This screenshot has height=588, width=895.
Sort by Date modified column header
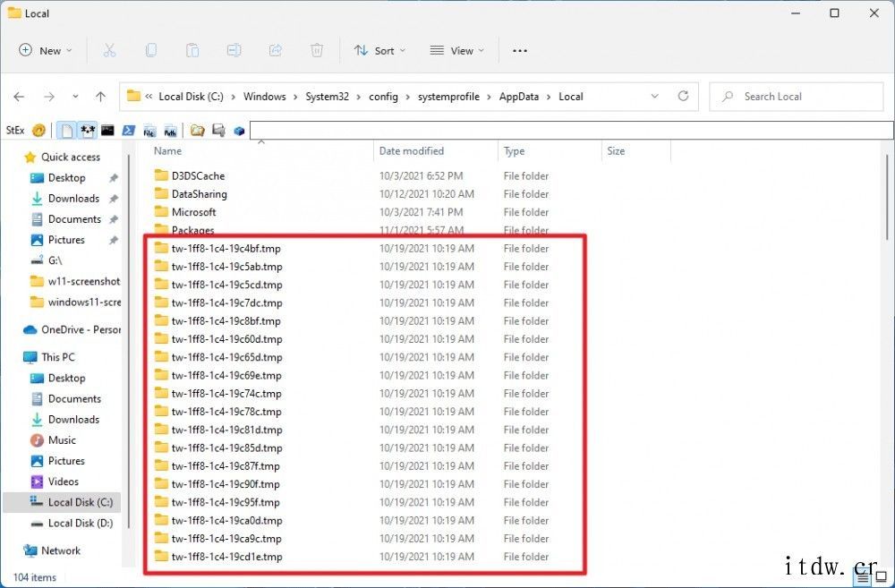411,150
